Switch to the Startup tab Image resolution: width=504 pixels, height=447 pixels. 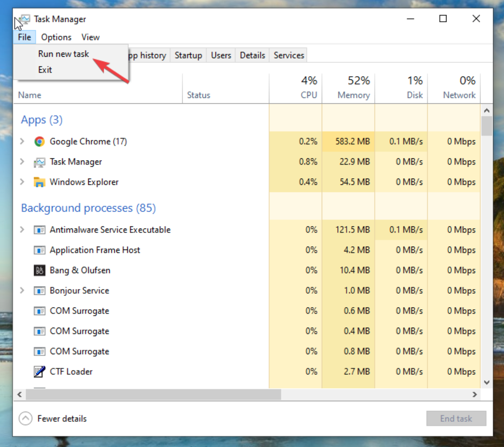point(188,55)
